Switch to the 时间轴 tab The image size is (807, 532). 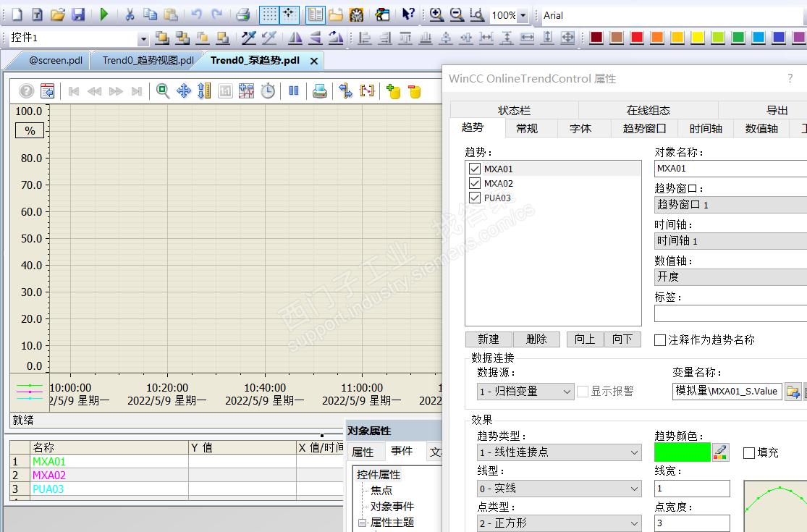(706, 129)
